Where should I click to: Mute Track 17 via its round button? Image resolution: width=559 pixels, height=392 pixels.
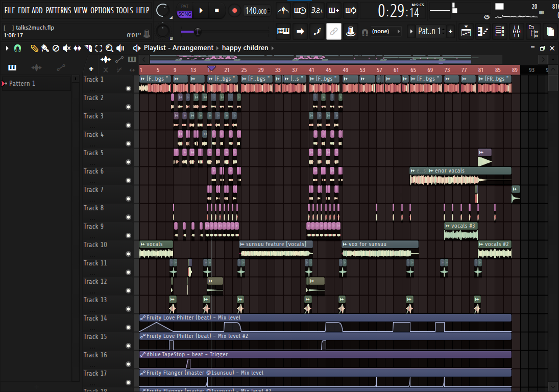click(x=128, y=382)
